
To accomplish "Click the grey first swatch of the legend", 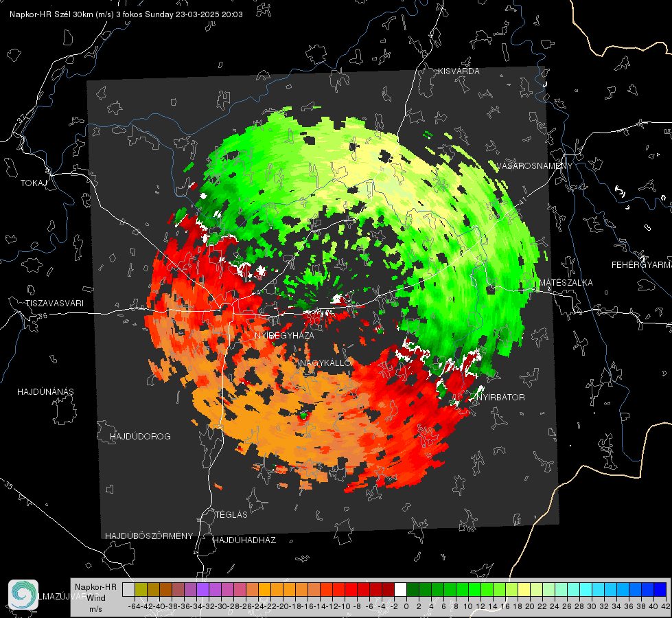I will pyautogui.click(x=128, y=589).
